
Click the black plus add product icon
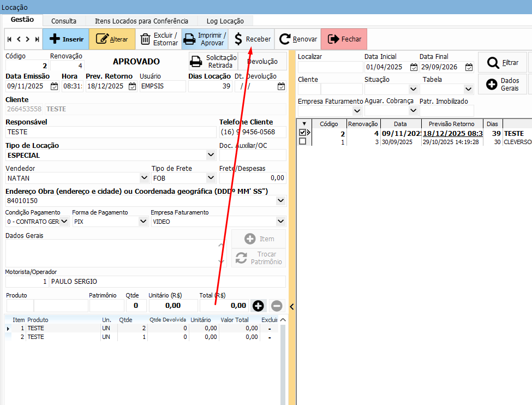point(259,306)
